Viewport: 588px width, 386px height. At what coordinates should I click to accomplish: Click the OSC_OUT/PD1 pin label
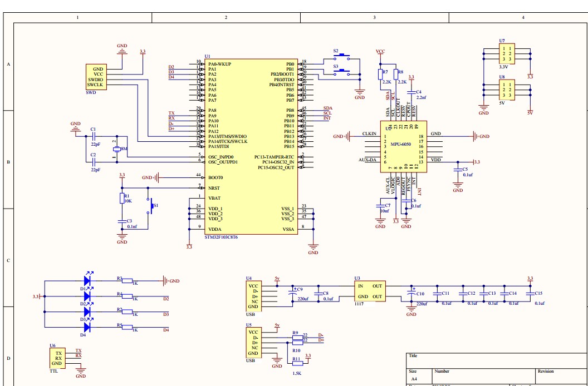tap(223, 162)
